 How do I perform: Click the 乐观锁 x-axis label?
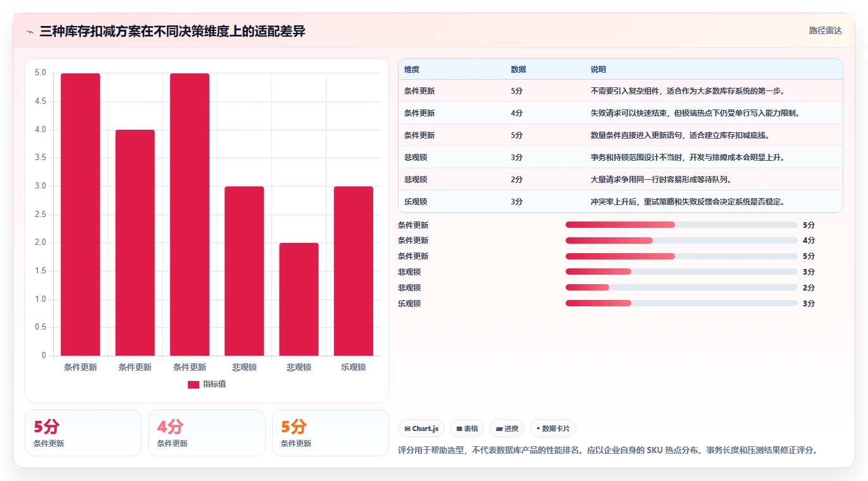tap(354, 367)
